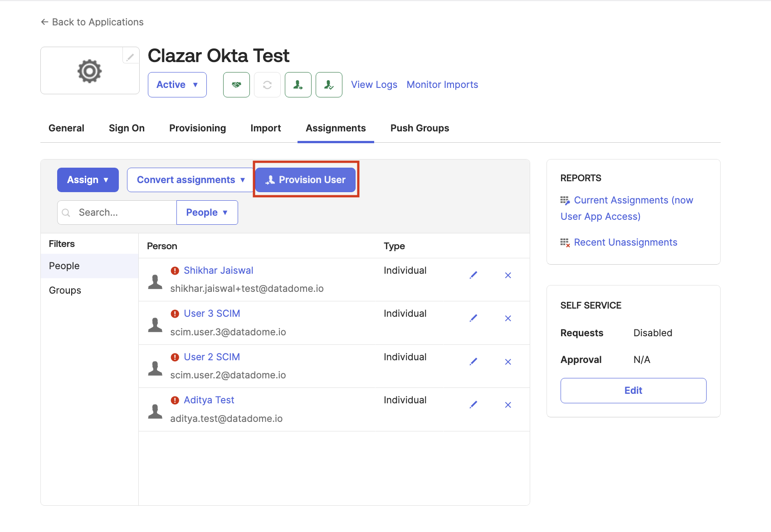Screen dimensions: 771x532
Task: Click the search magnifier icon
Action: click(x=66, y=213)
